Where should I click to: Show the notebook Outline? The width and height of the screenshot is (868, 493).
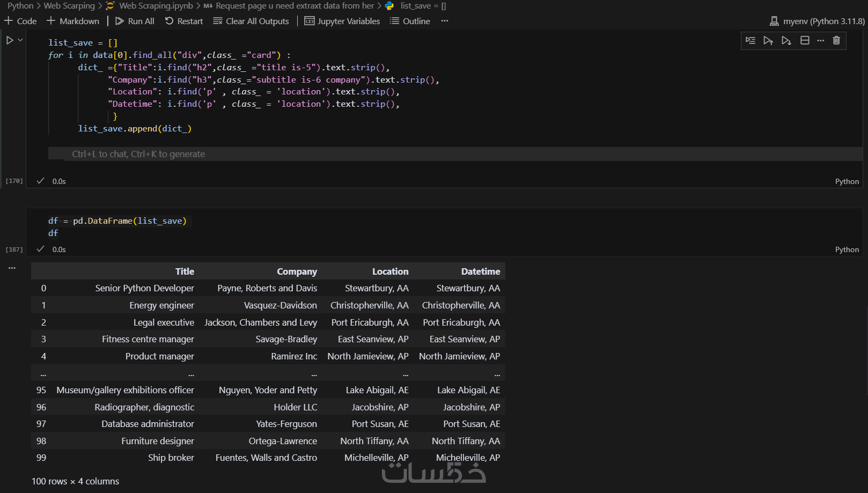coord(410,21)
